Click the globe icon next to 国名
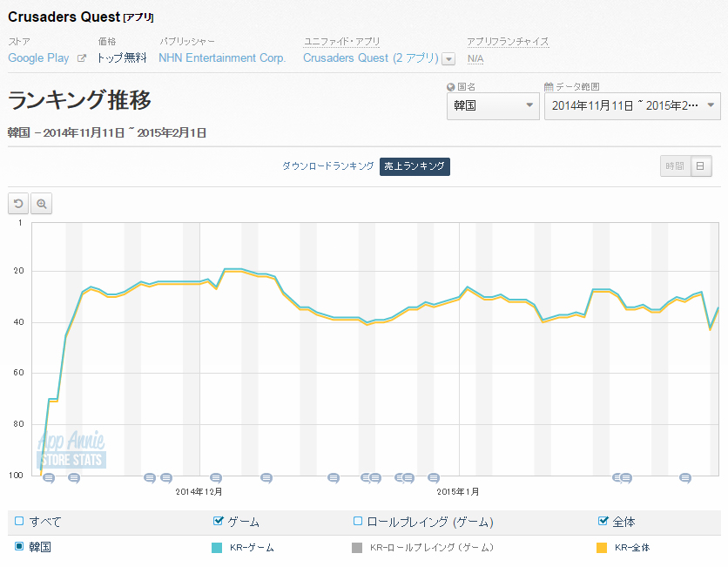 (x=450, y=87)
